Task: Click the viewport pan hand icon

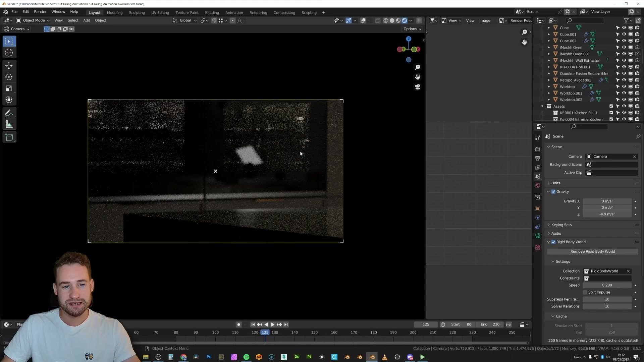Action: pos(418,77)
